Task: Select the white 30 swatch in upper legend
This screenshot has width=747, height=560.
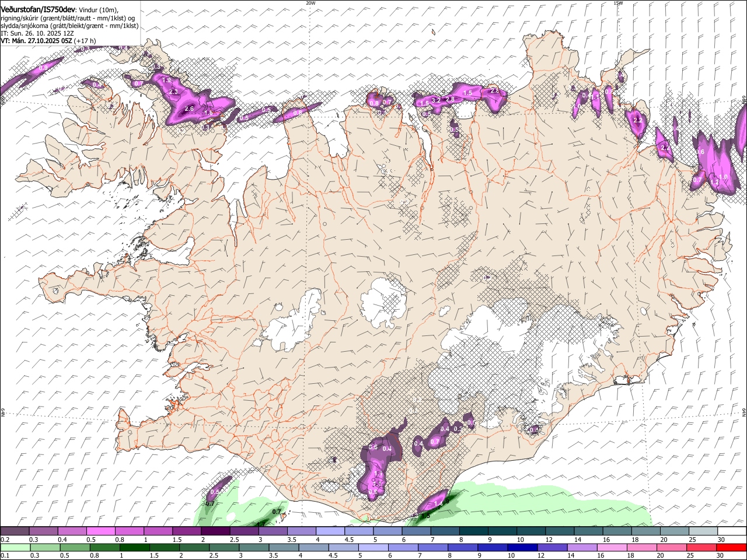Action: (732, 531)
